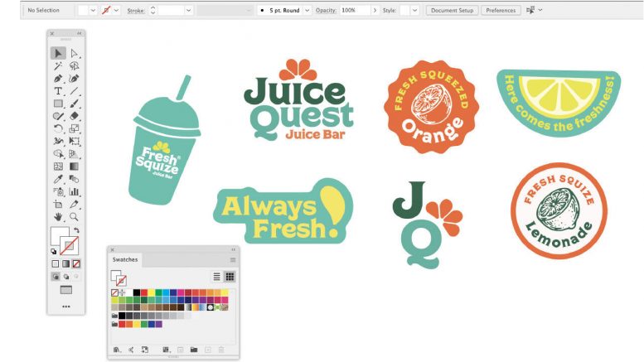Open Edit Toolbar three-dots button
644x362 pixels.
tap(65, 306)
